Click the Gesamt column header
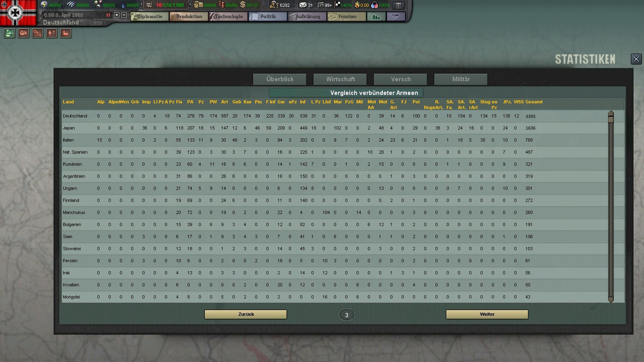This screenshot has height=362, width=644. (534, 102)
